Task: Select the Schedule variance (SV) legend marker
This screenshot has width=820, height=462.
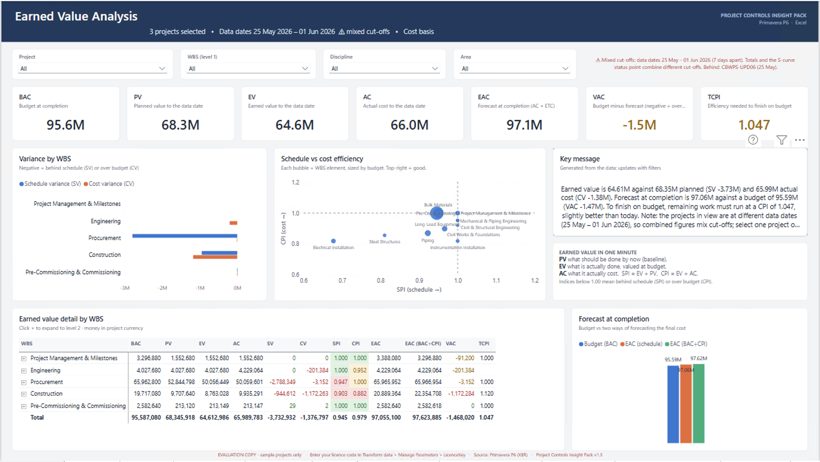Action: [21, 184]
